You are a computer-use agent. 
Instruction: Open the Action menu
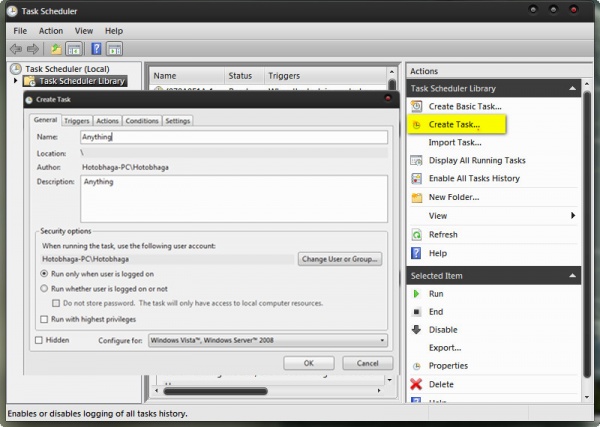[x=50, y=31]
